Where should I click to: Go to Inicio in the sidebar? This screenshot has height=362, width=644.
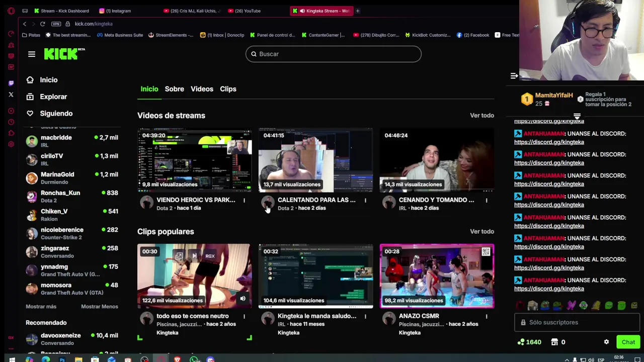click(42, 80)
